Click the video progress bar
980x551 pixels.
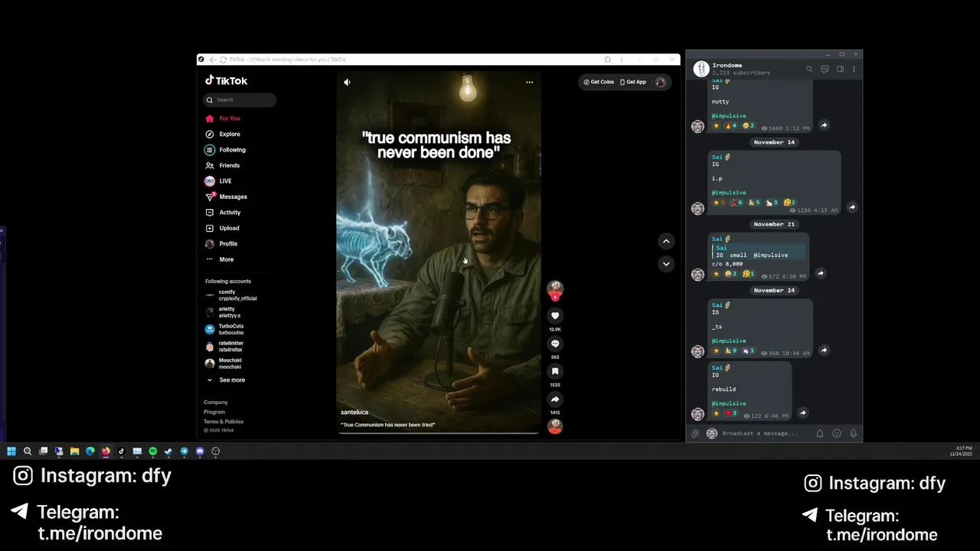coord(438,433)
